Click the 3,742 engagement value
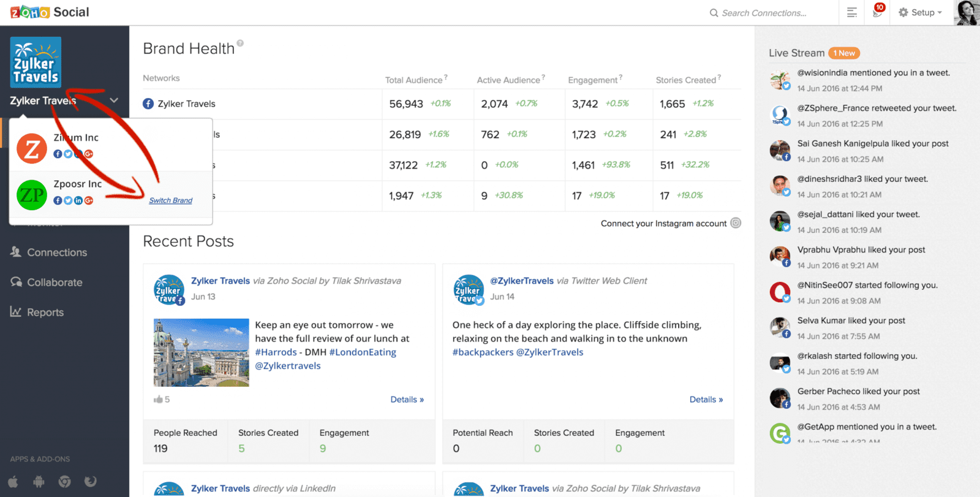 coord(585,104)
